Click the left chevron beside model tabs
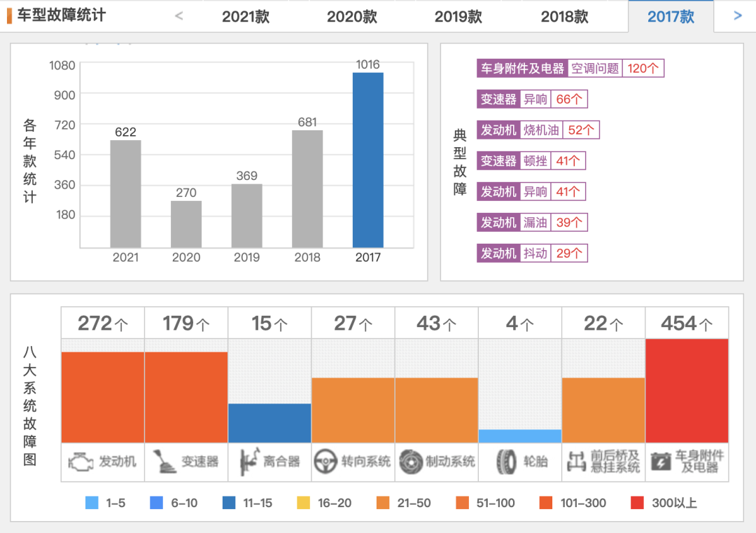 tap(178, 15)
